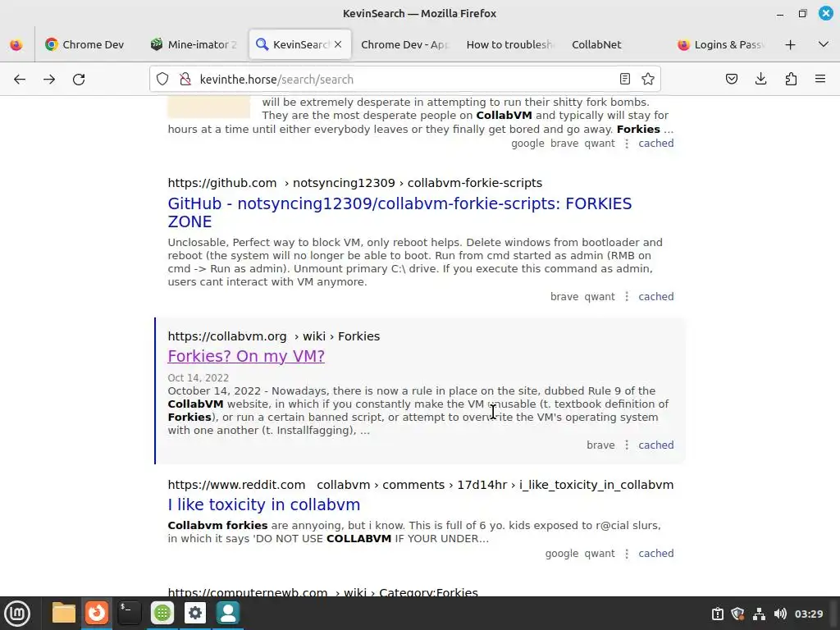The height and width of the screenshot is (630, 840).
Task: Open the user account app in taskbar
Action: tap(228, 613)
